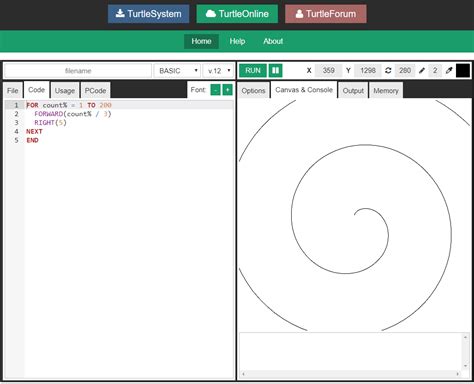474x384 pixels.
Task: Increase font size with plus button
Action: pos(228,90)
